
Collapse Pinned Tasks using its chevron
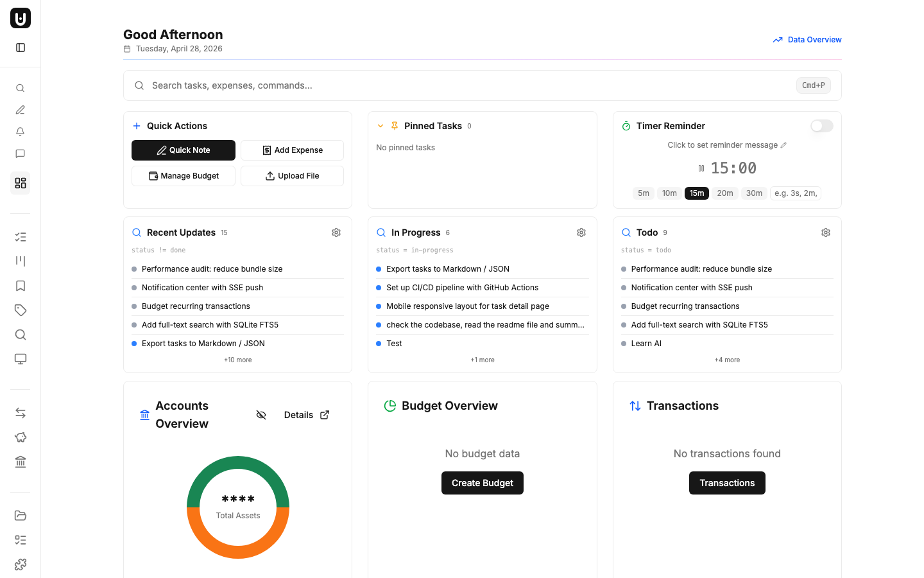[381, 125]
